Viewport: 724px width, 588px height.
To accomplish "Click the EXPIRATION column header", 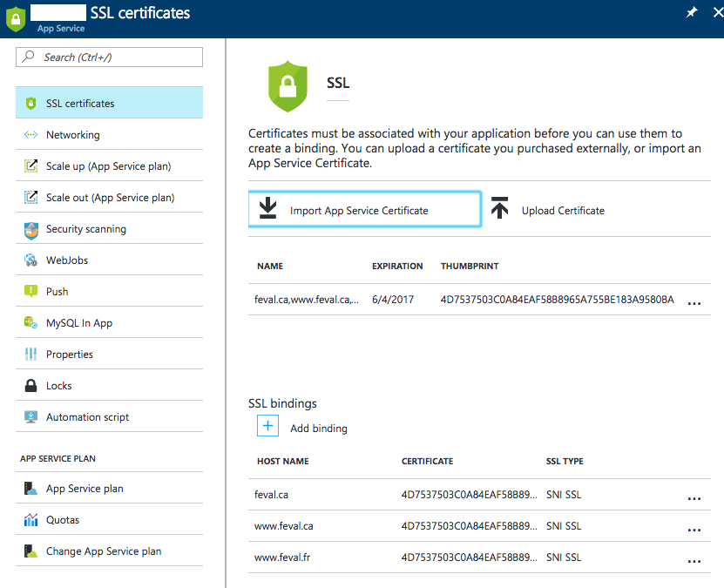I will (397, 266).
